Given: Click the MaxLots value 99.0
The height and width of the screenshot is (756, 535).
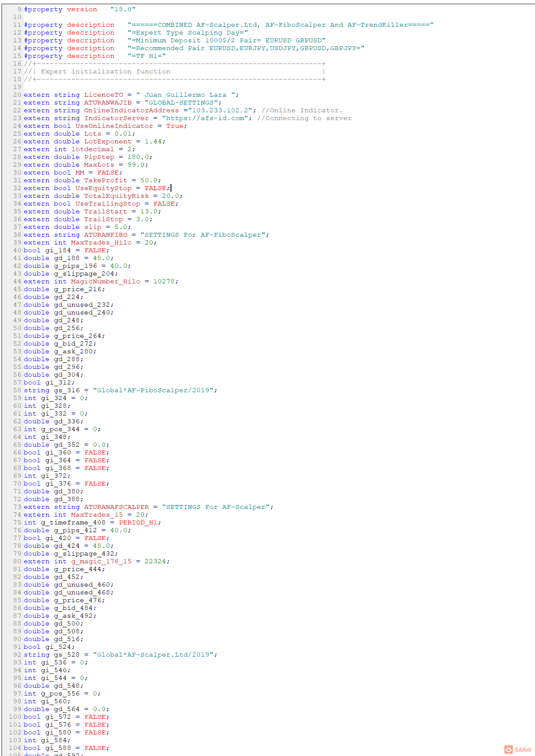Looking at the screenshot, I should coord(136,165).
